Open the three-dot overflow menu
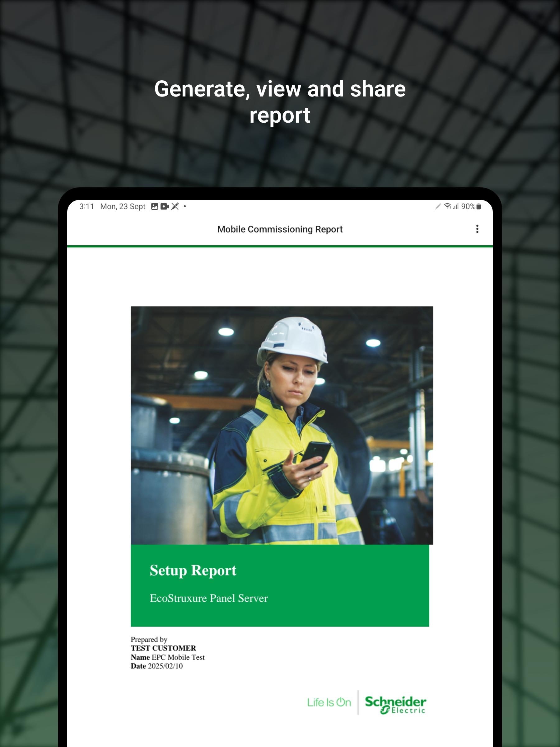 click(477, 229)
